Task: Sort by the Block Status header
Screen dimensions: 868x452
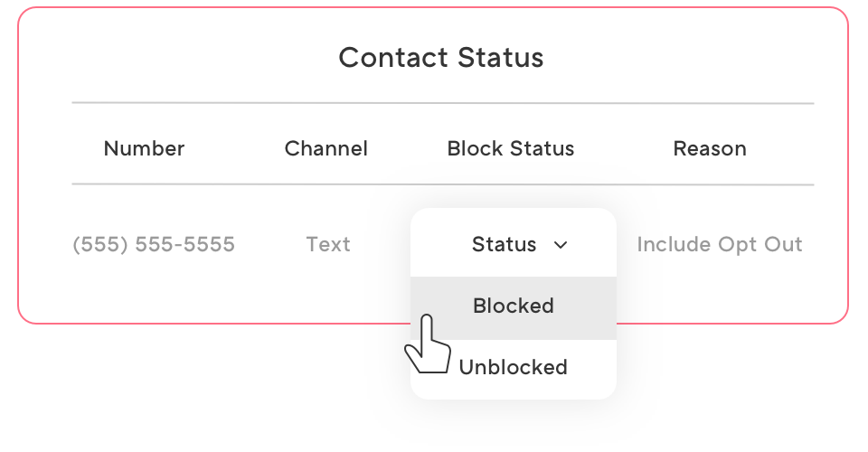Action: point(510,148)
